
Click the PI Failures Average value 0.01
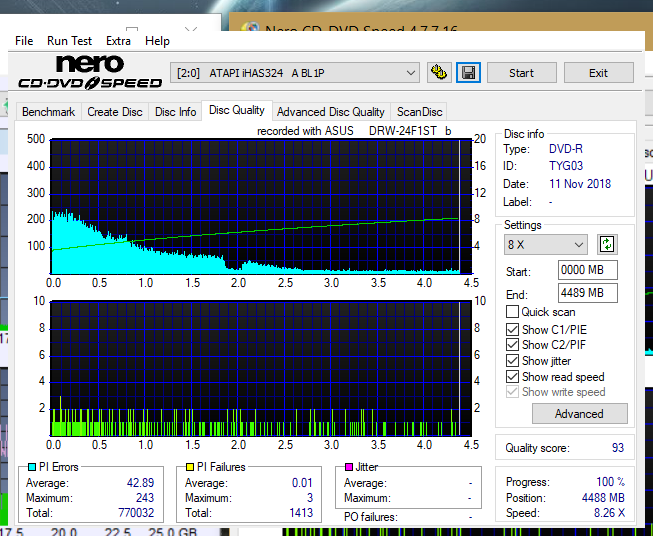302,483
